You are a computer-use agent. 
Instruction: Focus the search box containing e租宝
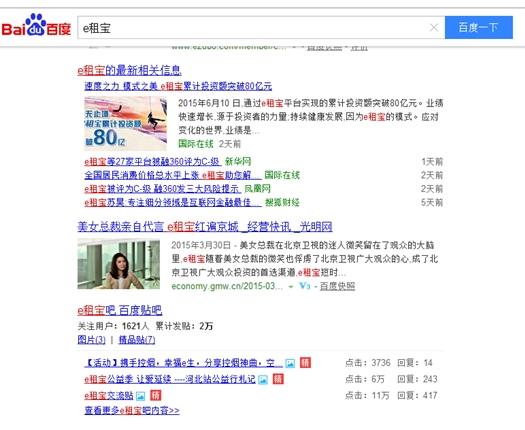pos(254,28)
